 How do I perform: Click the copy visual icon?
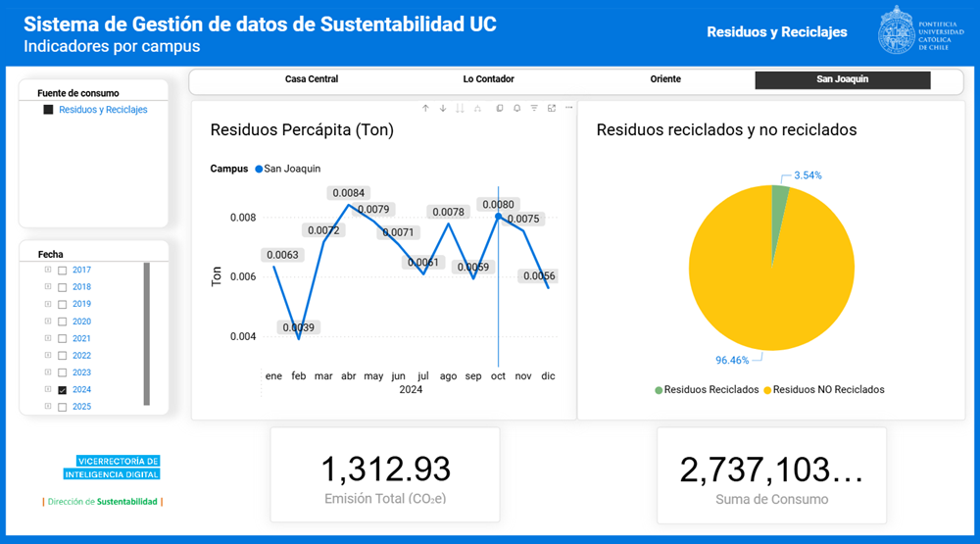pyautogui.click(x=500, y=109)
